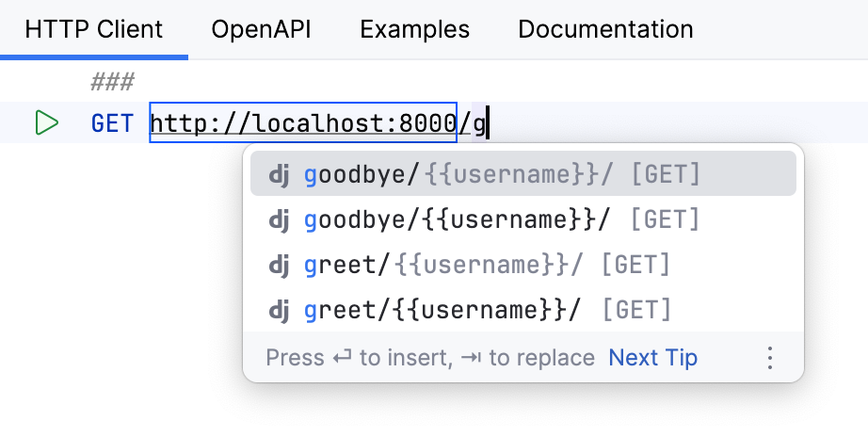The height and width of the screenshot is (437, 868).
Task: Click the dj icon on the first greet suggestion
Action: point(279,265)
